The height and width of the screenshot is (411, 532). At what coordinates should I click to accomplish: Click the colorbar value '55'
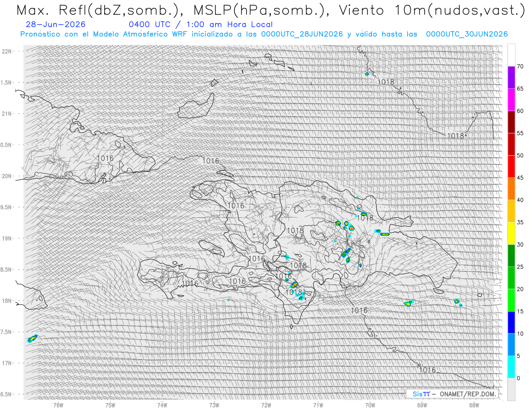[x=520, y=133]
